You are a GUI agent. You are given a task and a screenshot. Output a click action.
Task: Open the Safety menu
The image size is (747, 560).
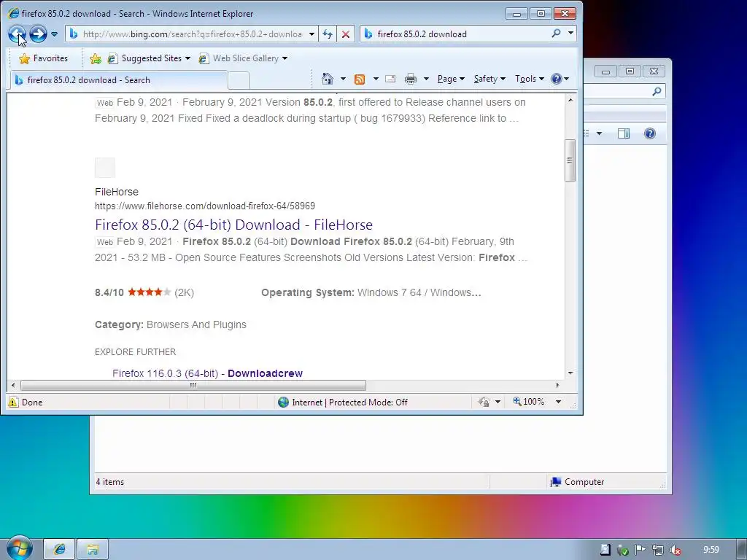tap(489, 79)
